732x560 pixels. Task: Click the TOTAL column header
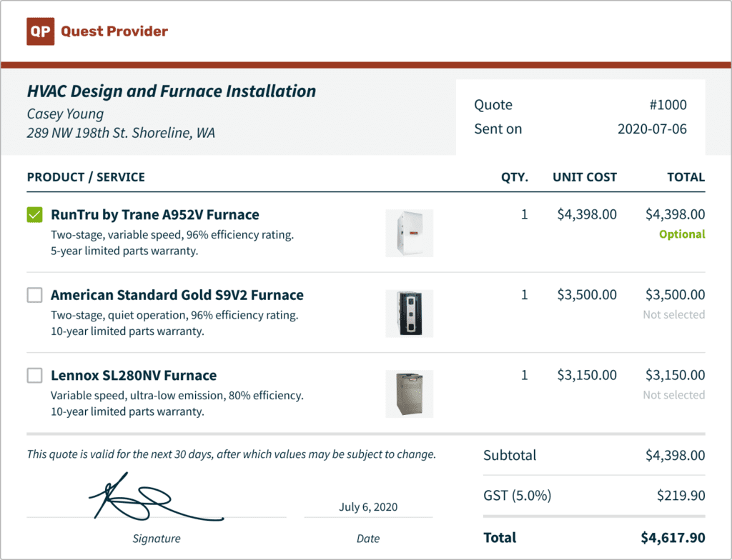686,177
